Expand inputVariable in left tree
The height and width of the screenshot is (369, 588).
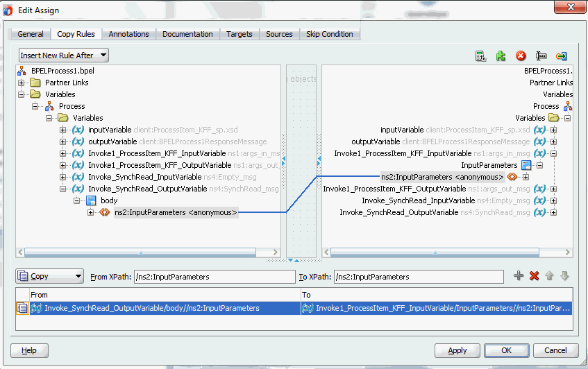click(62, 130)
